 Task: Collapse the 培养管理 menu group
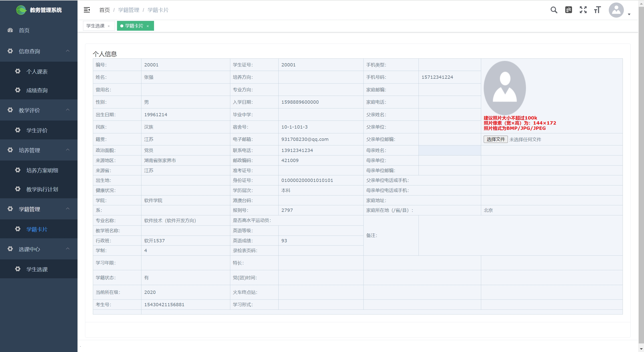pyautogui.click(x=67, y=150)
